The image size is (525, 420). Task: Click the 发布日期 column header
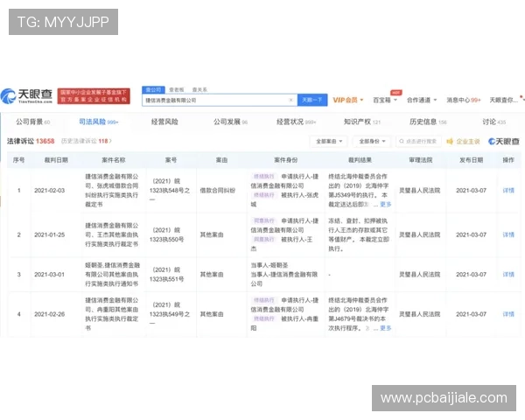click(x=471, y=160)
